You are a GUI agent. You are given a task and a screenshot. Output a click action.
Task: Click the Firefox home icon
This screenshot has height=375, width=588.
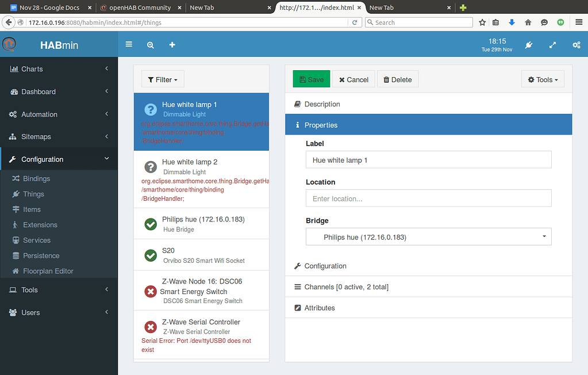tap(528, 22)
